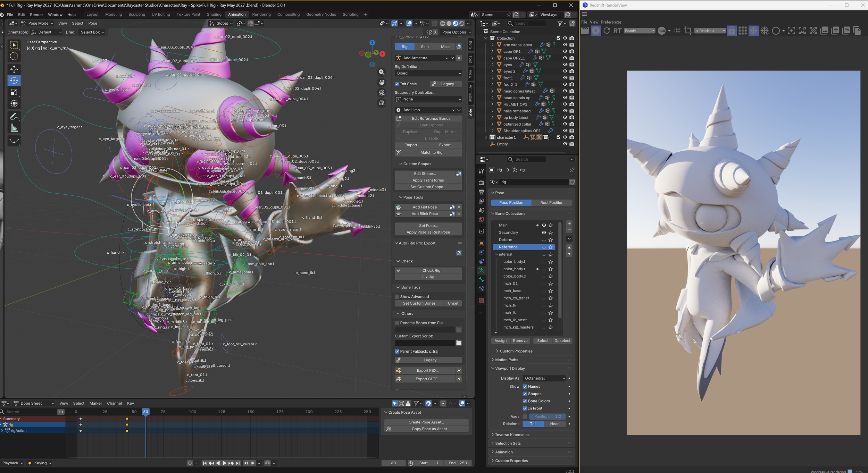
Task: Click the Redshift lock icon
Action: [732, 31]
